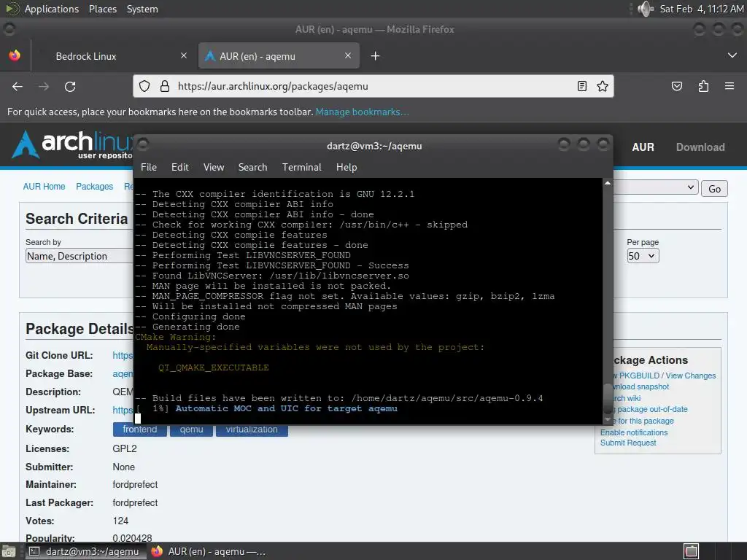The image size is (747, 560).
Task: Close the Bedrock Linux tab
Action: [184, 55]
